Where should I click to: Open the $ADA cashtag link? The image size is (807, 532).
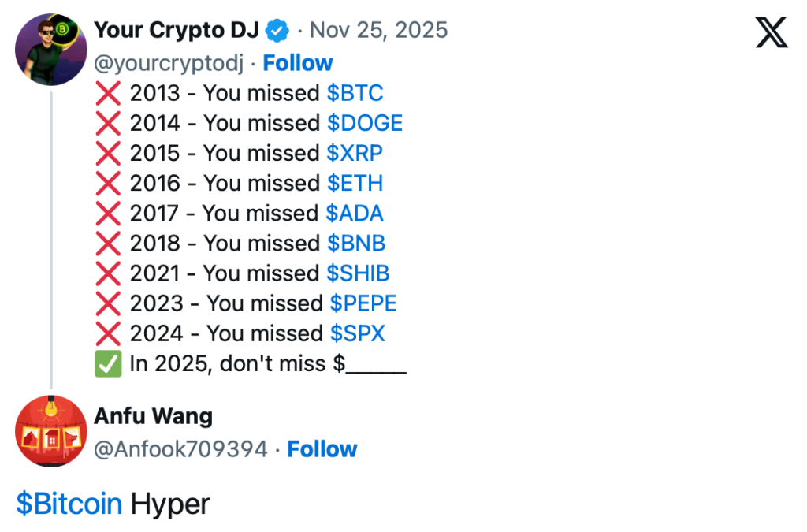tap(355, 214)
